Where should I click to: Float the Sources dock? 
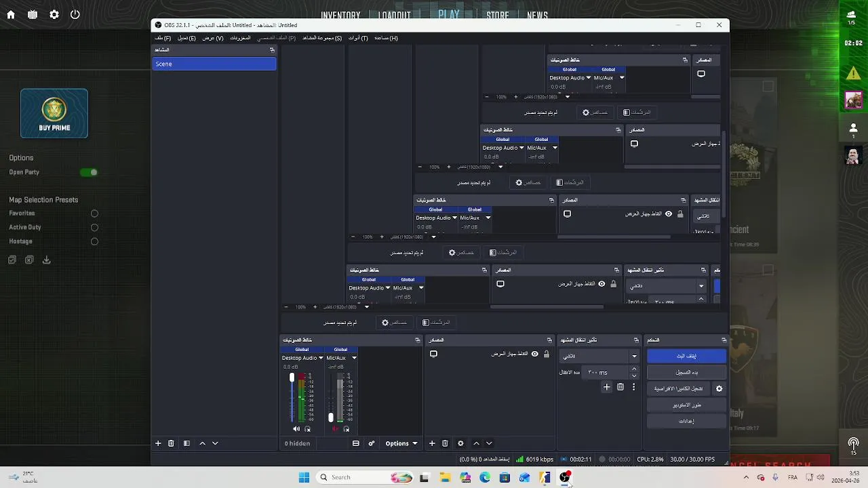(550, 340)
